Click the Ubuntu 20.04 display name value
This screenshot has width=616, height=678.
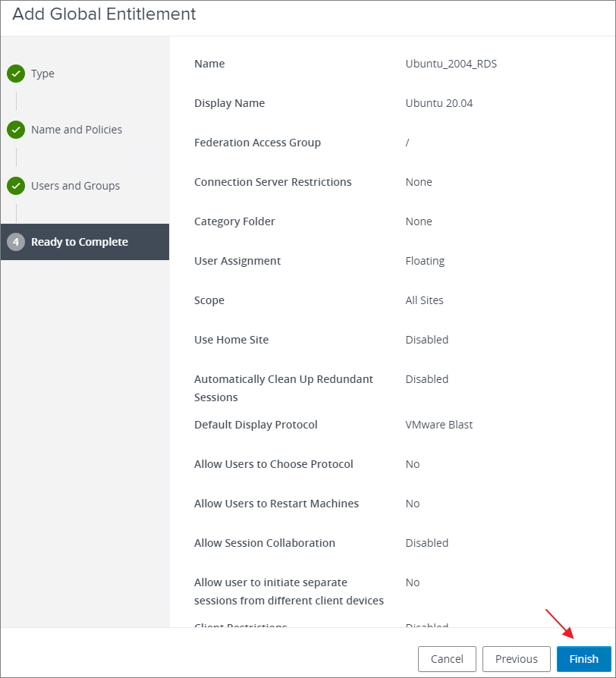[438, 103]
